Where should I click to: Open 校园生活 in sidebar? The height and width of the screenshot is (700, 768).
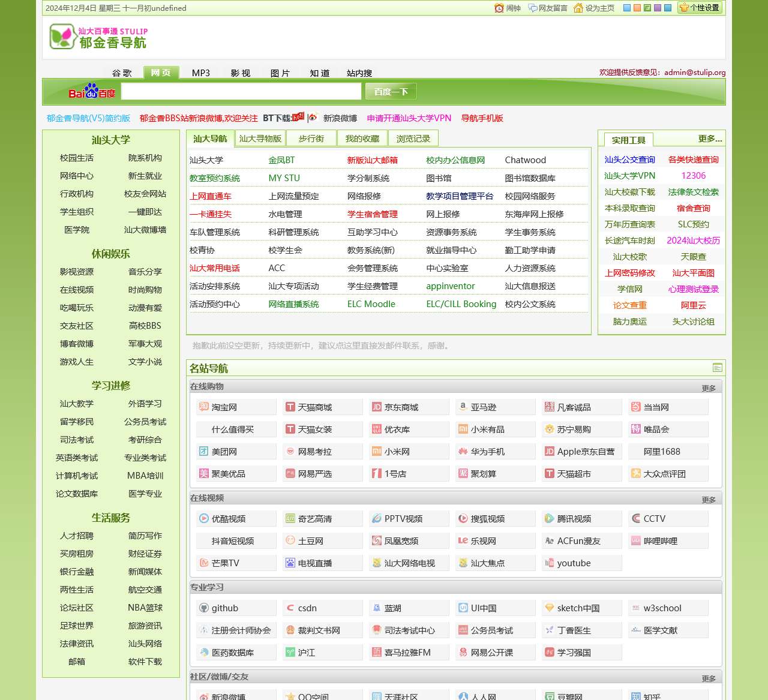coord(77,158)
